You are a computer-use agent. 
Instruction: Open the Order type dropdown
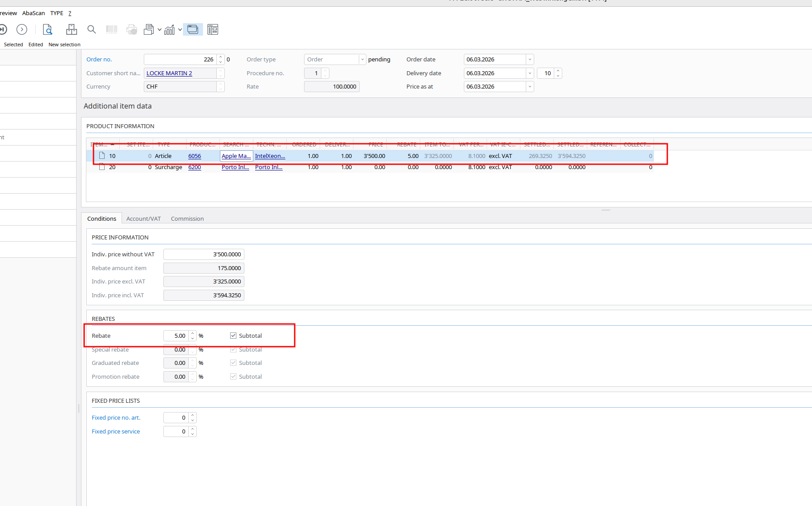click(362, 60)
